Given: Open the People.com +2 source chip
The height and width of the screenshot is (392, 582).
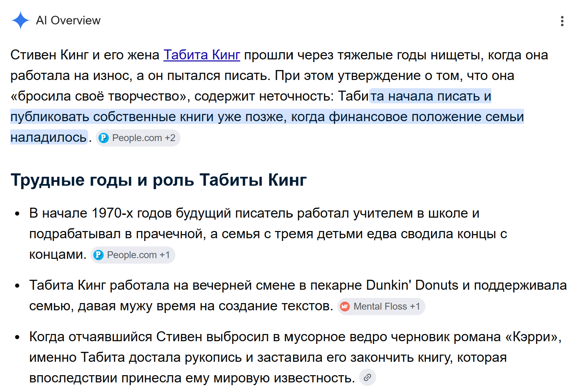Looking at the screenshot, I should point(138,138).
